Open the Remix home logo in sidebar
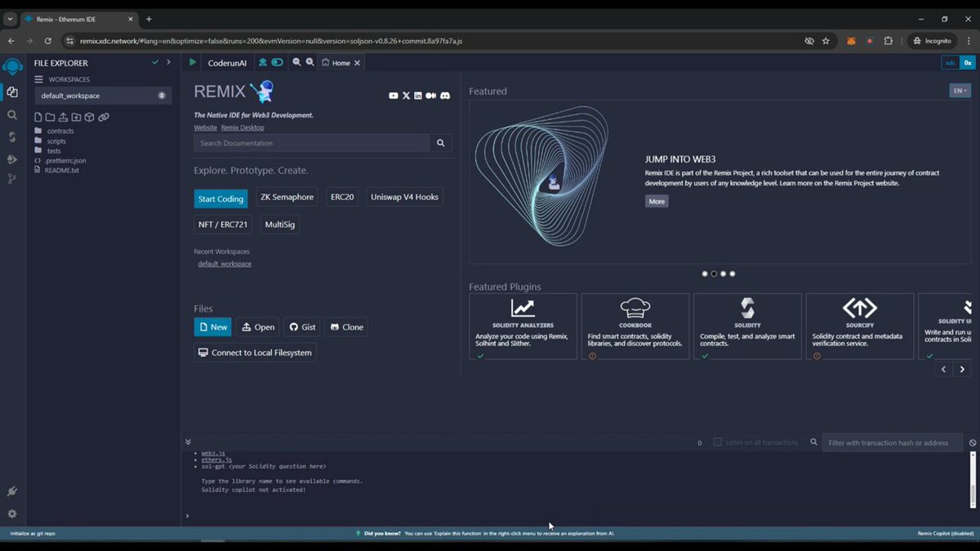This screenshot has height=551, width=980. pos(12,66)
